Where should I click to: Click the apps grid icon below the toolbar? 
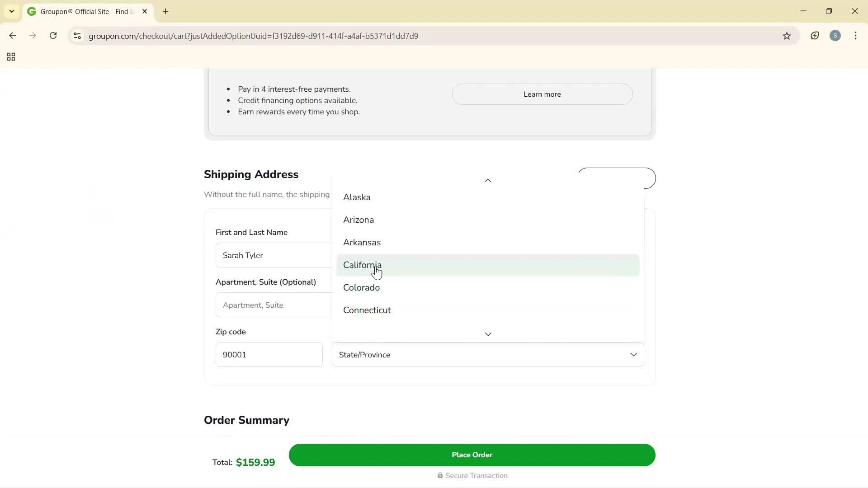click(x=10, y=56)
